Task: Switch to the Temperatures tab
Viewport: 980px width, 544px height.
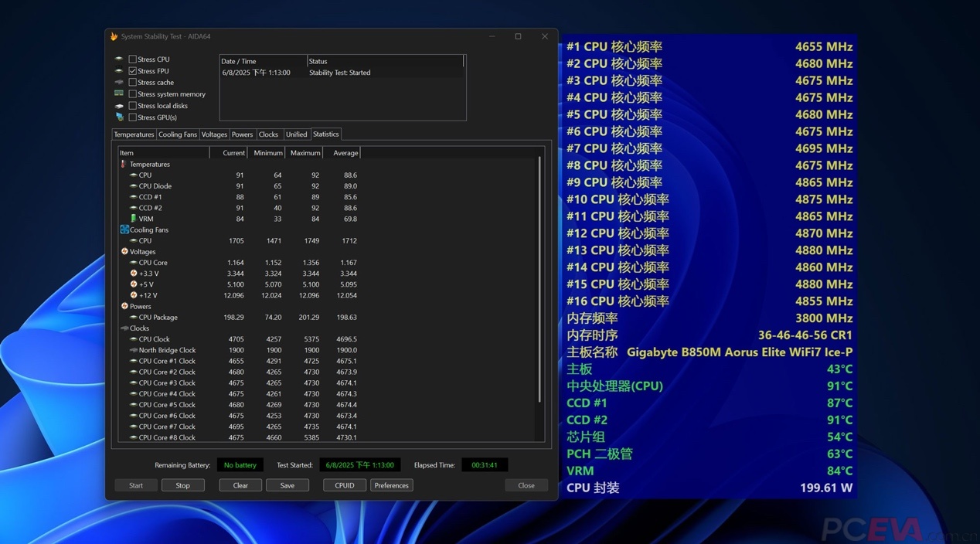Action: 134,134
